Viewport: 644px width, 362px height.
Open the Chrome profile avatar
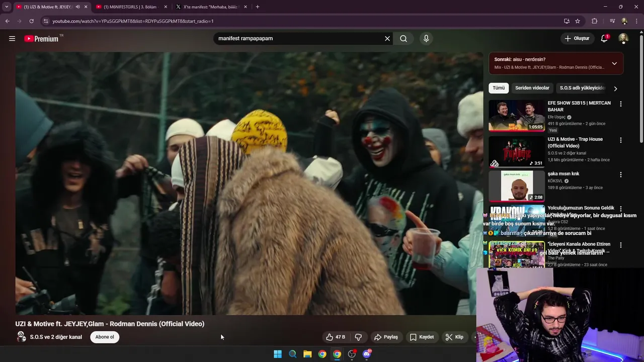coord(624,21)
